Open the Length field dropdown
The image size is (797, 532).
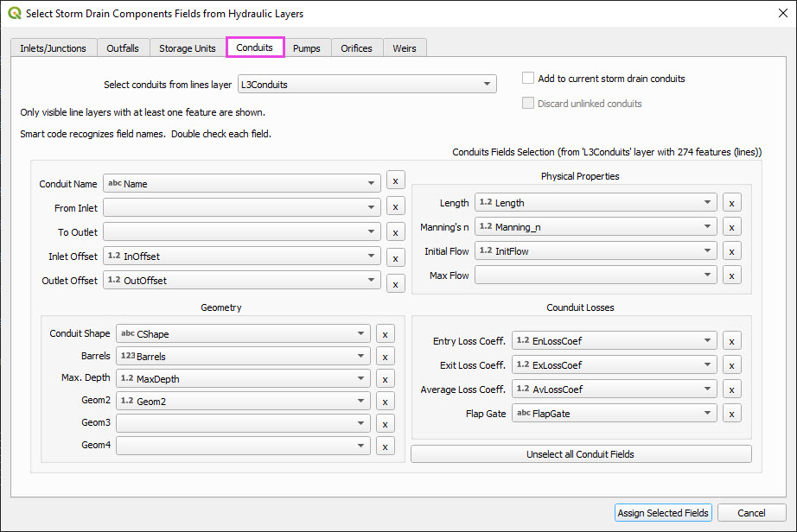coord(596,203)
